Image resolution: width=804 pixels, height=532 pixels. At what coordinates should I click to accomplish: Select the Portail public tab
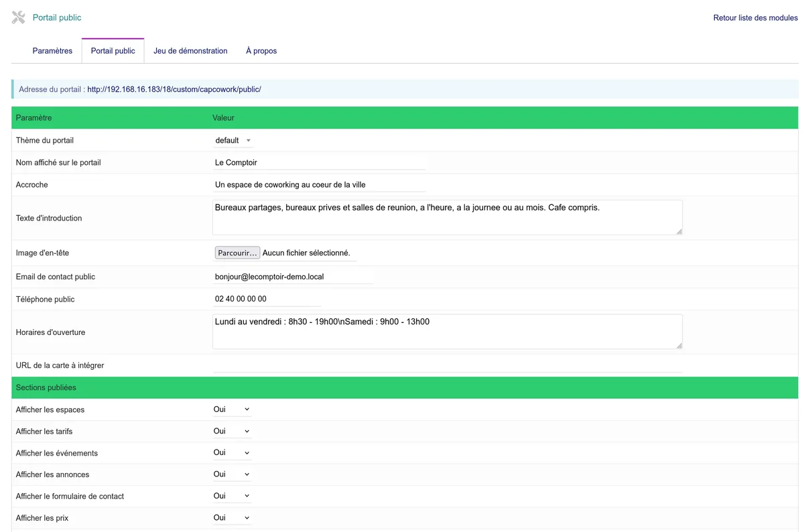coord(113,51)
